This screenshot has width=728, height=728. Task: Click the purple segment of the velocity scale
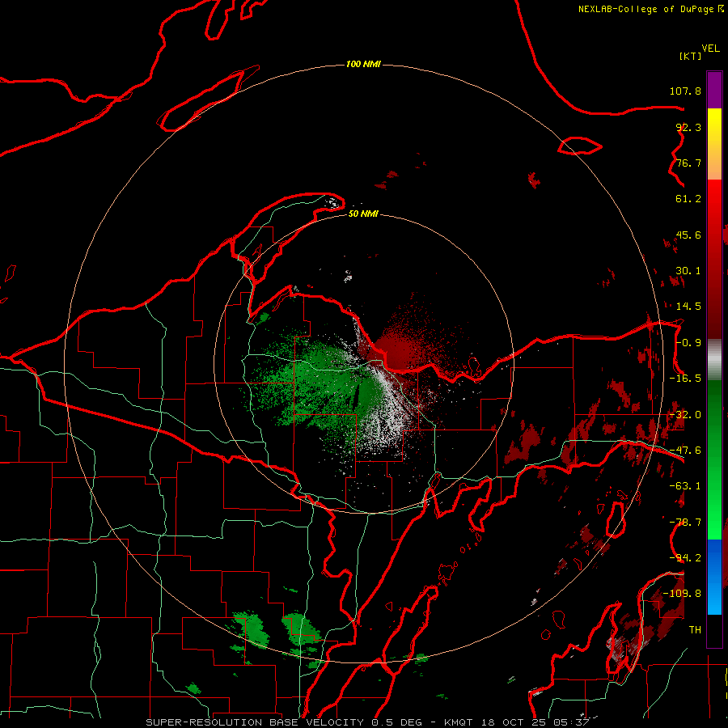coord(714,91)
